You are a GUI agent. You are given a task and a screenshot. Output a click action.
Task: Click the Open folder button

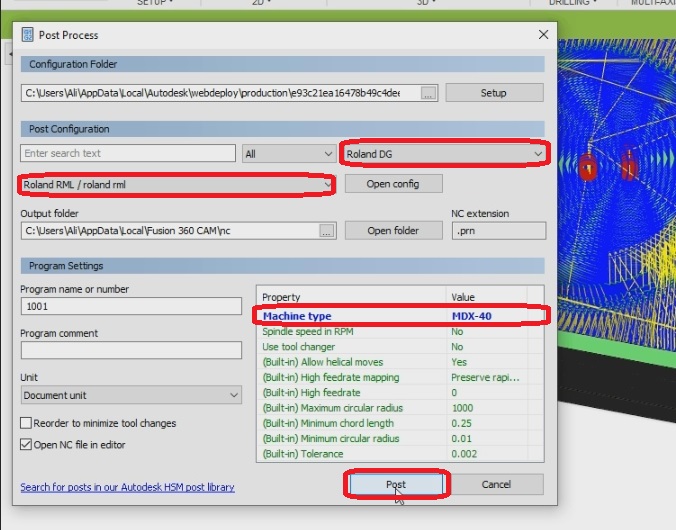pos(393,231)
